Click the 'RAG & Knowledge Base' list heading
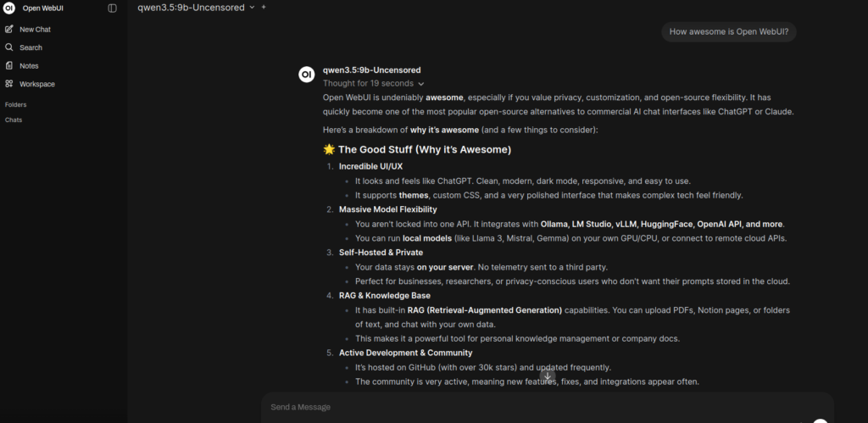Viewport: 868px width, 423px height. pos(384,296)
